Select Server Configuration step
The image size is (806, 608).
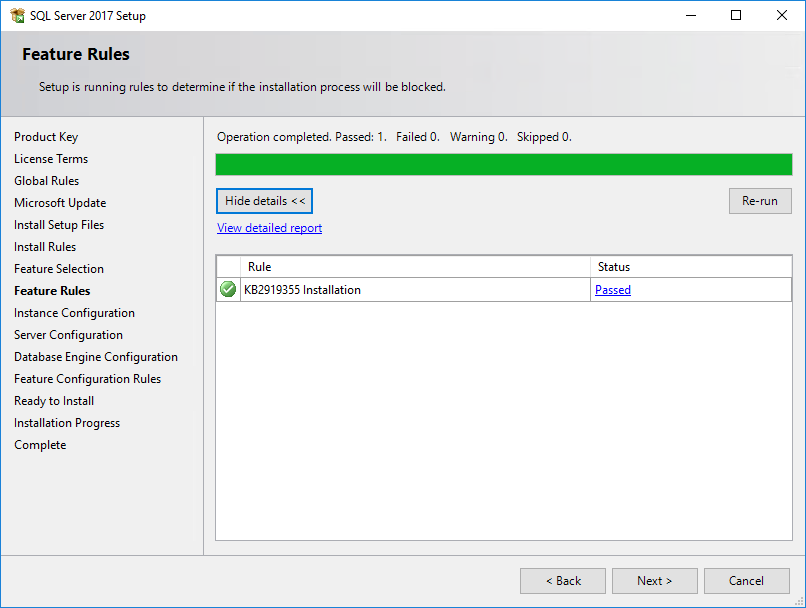68,335
